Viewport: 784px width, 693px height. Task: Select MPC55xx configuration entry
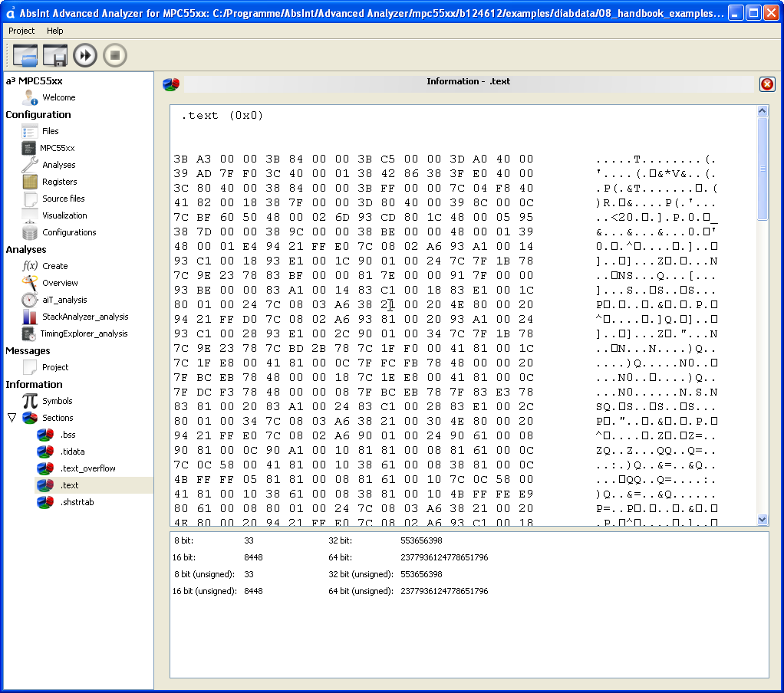pos(57,148)
